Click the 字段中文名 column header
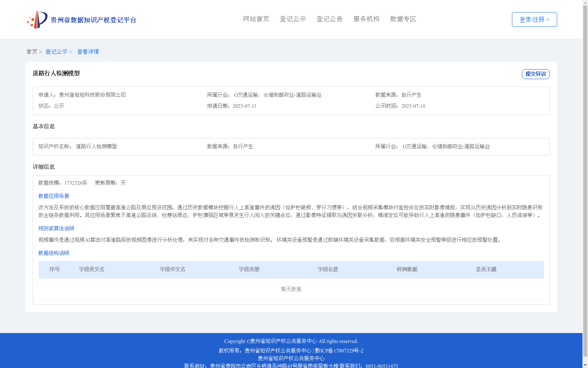The width and height of the screenshot is (588, 368). coord(173,269)
